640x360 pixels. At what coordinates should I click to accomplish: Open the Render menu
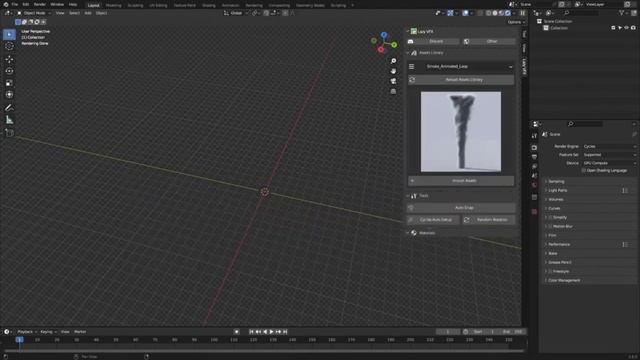(x=40, y=4)
